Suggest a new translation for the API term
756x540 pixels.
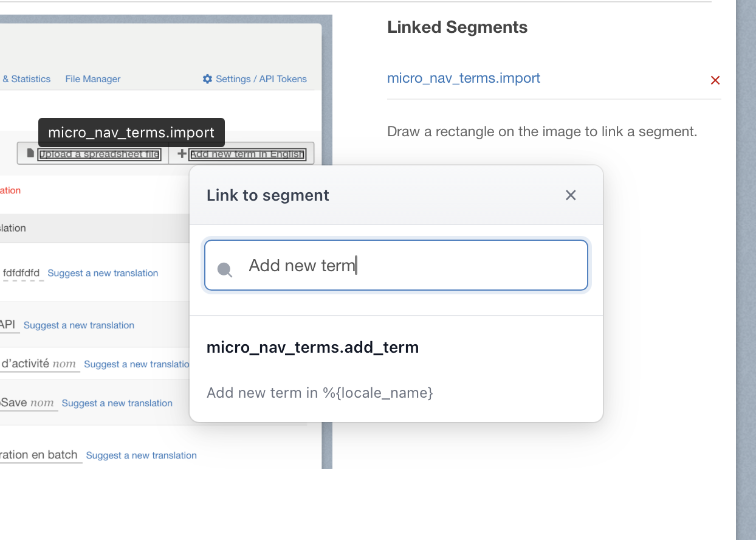coord(79,325)
